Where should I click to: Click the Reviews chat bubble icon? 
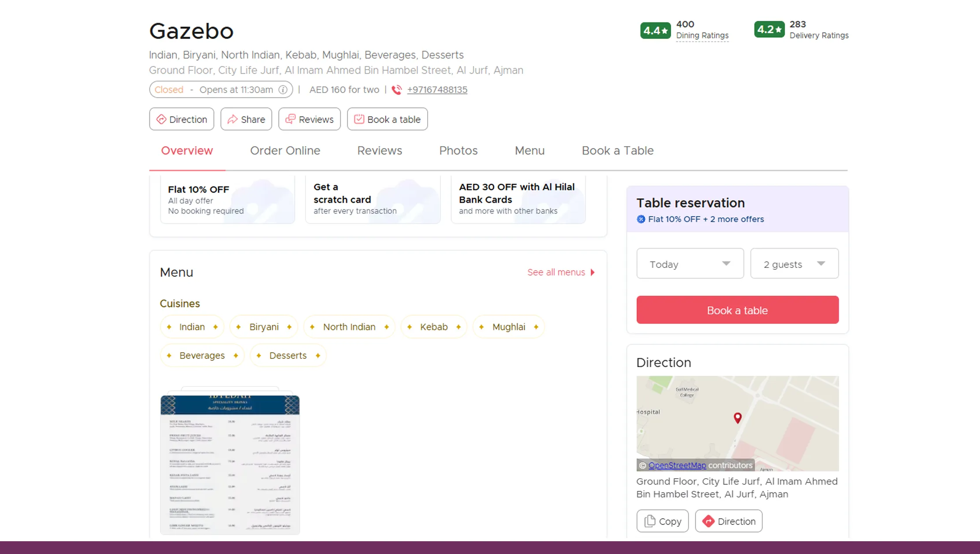tap(290, 119)
